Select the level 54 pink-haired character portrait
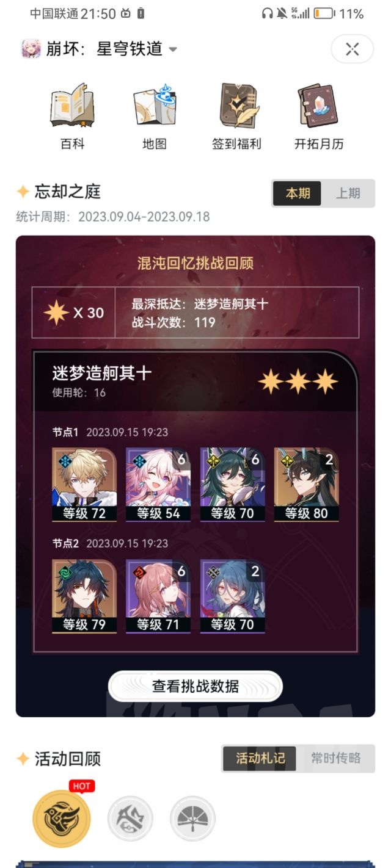391x868 pixels. [158, 485]
